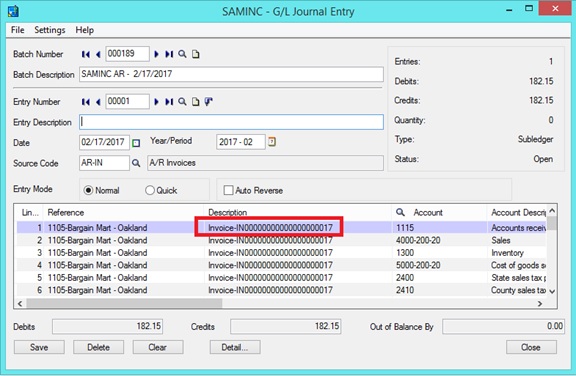Click the Reference column header
This screenshot has width=576, height=376.
point(123,212)
